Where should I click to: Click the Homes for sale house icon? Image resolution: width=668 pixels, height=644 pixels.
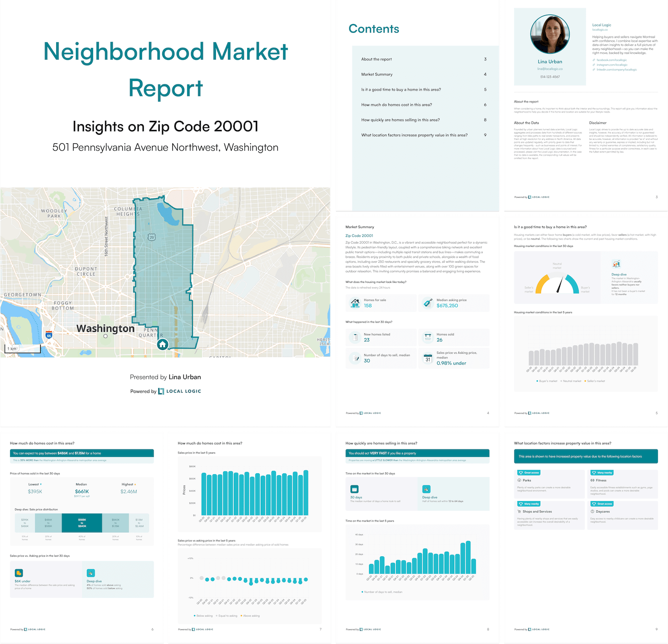tap(355, 303)
